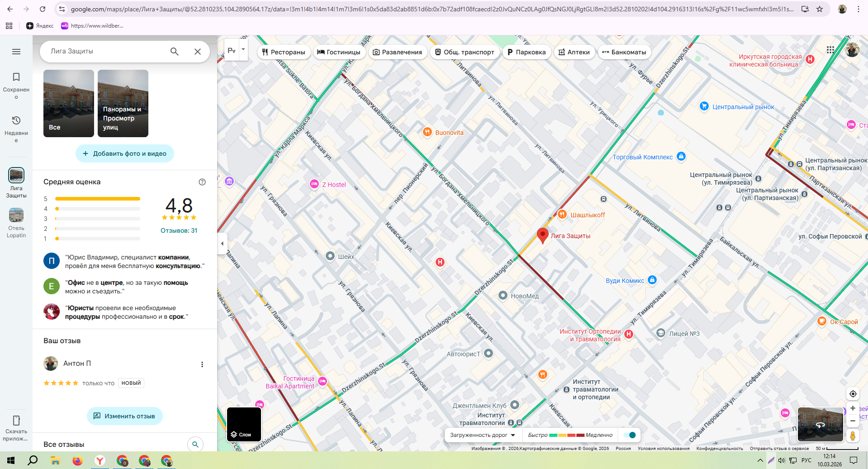Expand the Загруженность дорог dropdown
The image size is (868, 469).
pyautogui.click(x=483, y=435)
